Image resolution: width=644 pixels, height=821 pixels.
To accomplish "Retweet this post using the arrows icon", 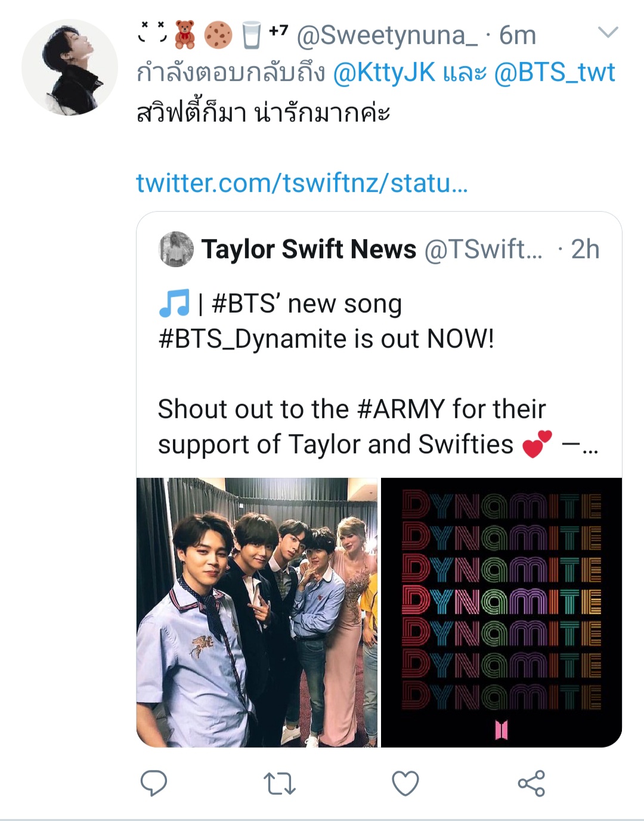I will (x=279, y=783).
